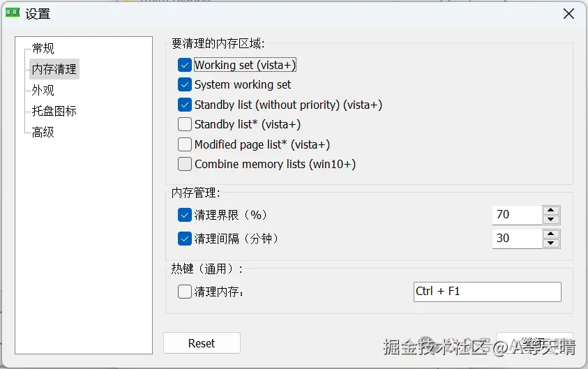The image size is (588, 369).
Task: Open the 高级 settings page
Action: [43, 132]
